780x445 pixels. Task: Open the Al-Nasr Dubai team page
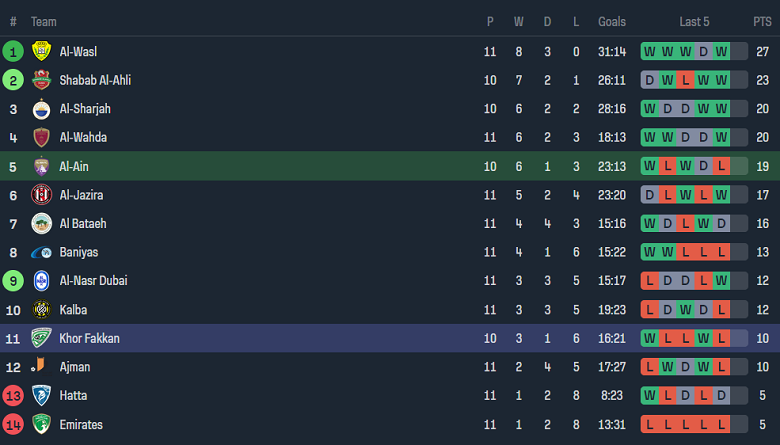tap(93, 281)
